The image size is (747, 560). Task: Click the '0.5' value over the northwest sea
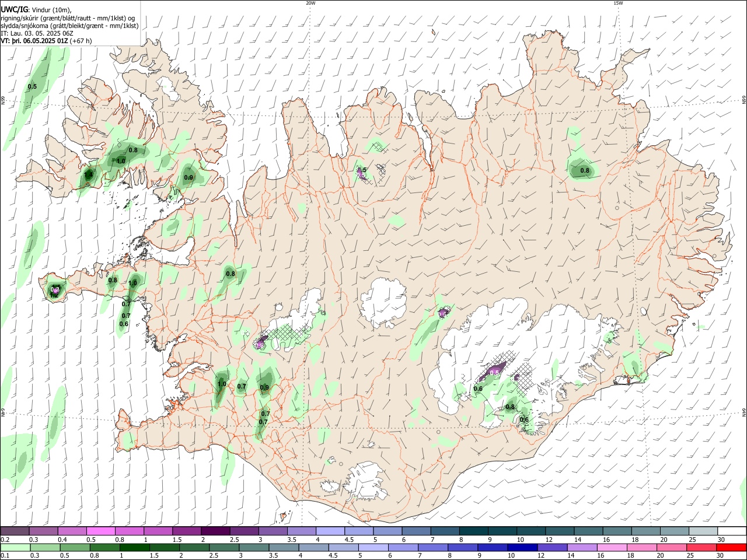click(x=32, y=87)
